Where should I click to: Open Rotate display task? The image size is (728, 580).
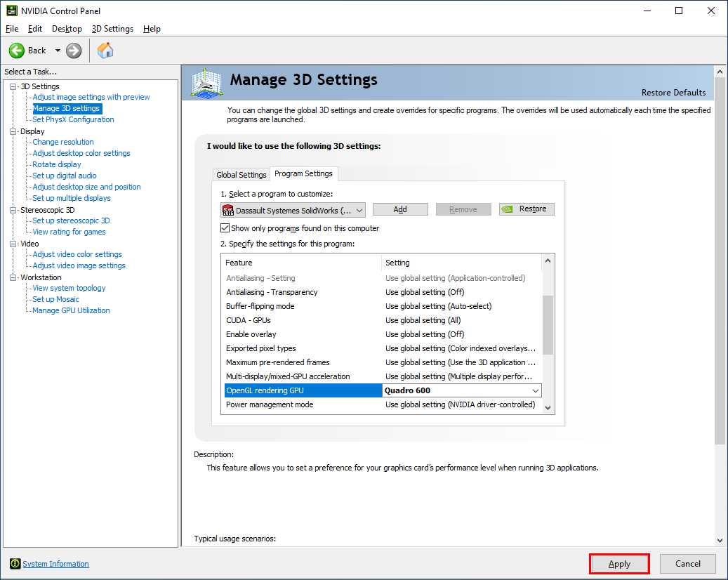[57, 164]
